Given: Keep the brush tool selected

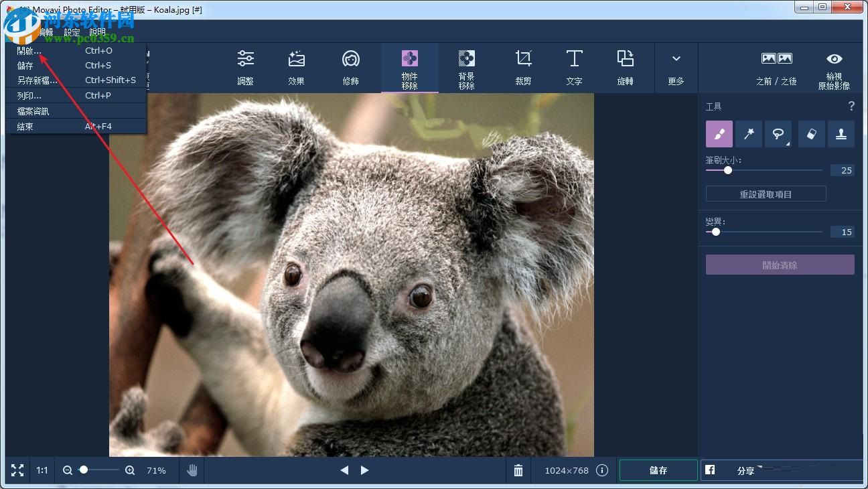Looking at the screenshot, I should pos(719,133).
